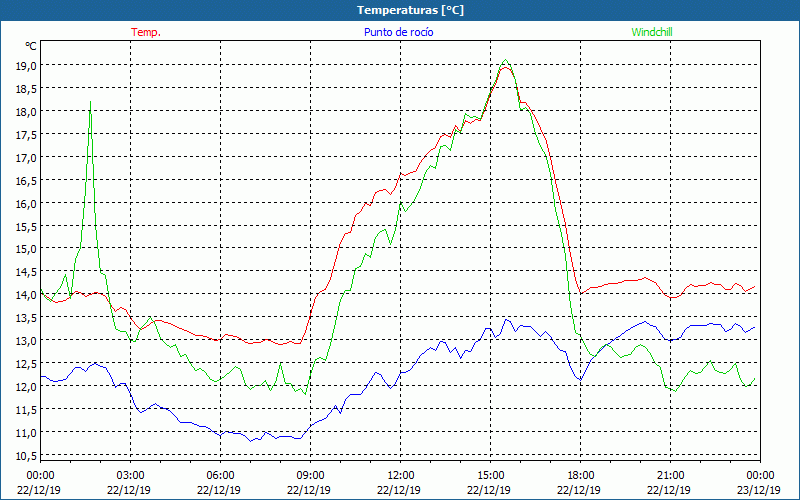Click the blue dew point minimum near 07:00
The image size is (800, 500).
(251, 441)
